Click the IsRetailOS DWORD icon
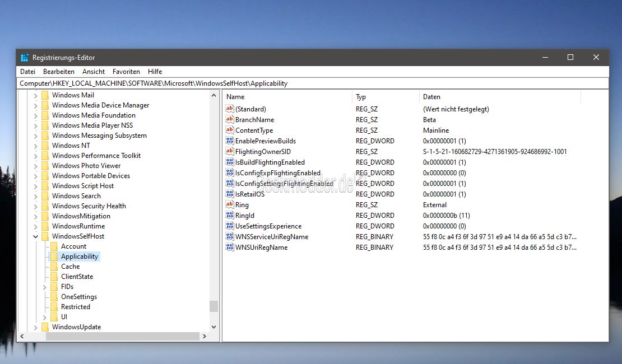This screenshot has width=622, height=364. click(229, 194)
